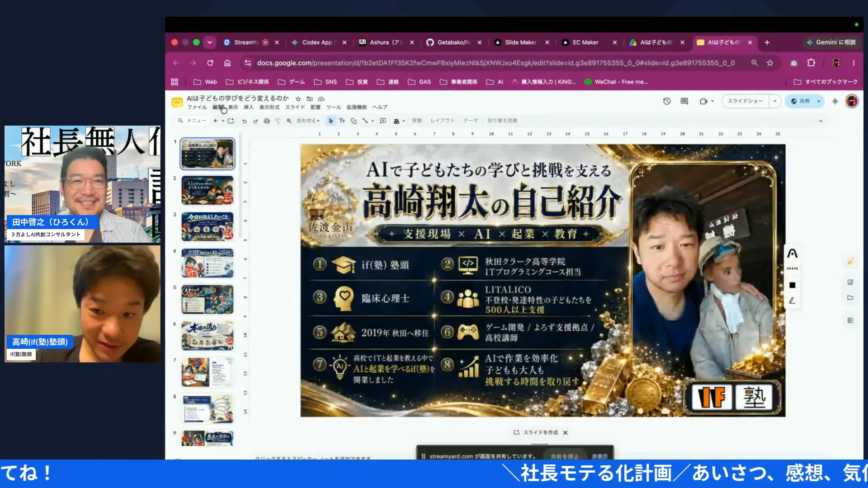Click the browser address bar URL

495,63
